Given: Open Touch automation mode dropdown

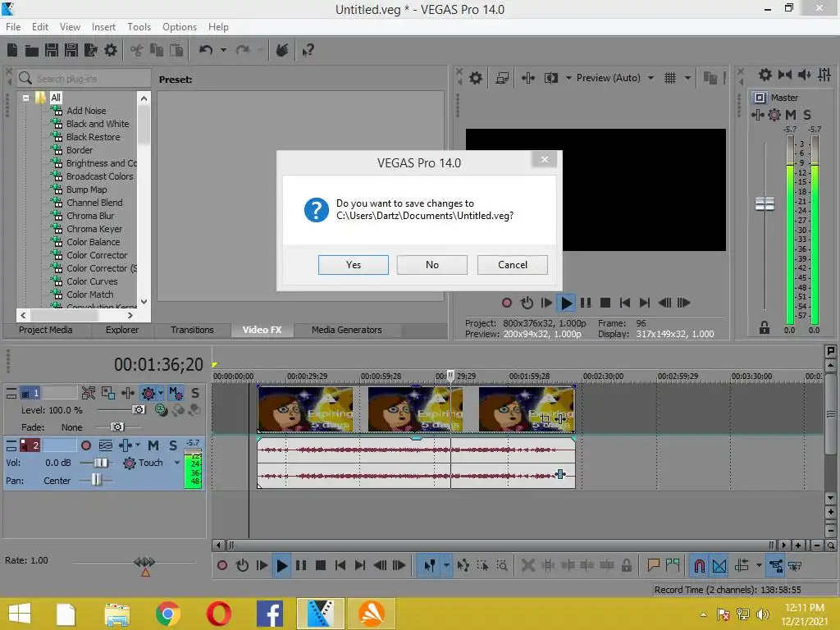Looking at the screenshot, I should coord(177,463).
